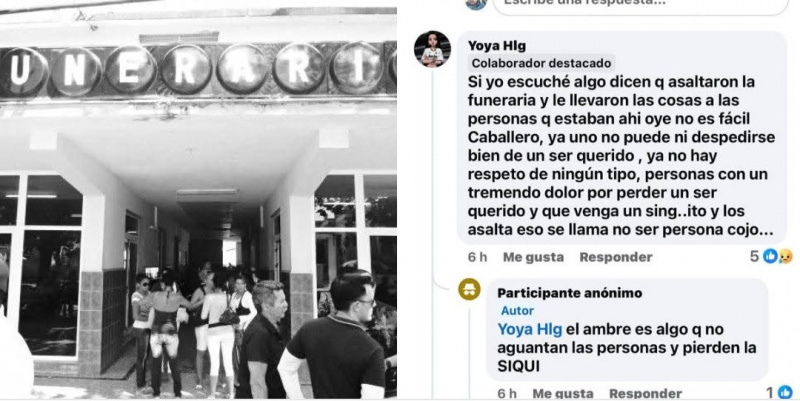Image resolution: width=800 pixels, height=401 pixels.
Task: Click the Colaborador destacado badge
Action: click(541, 63)
